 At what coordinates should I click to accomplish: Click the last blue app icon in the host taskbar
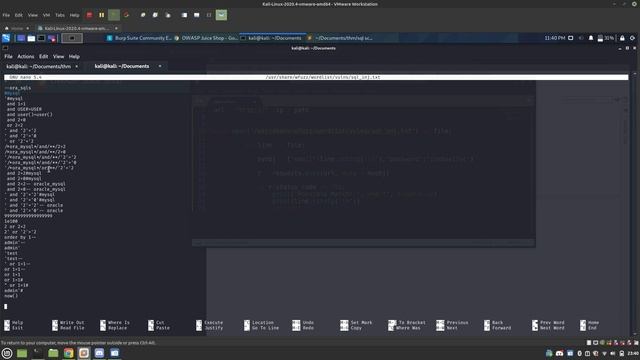(x=115, y=353)
